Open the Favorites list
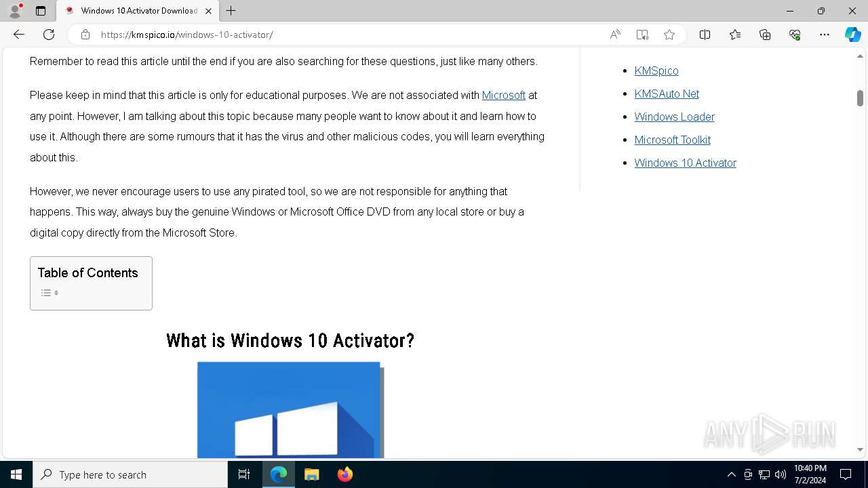This screenshot has height=488, width=868. click(x=735, y=35)
